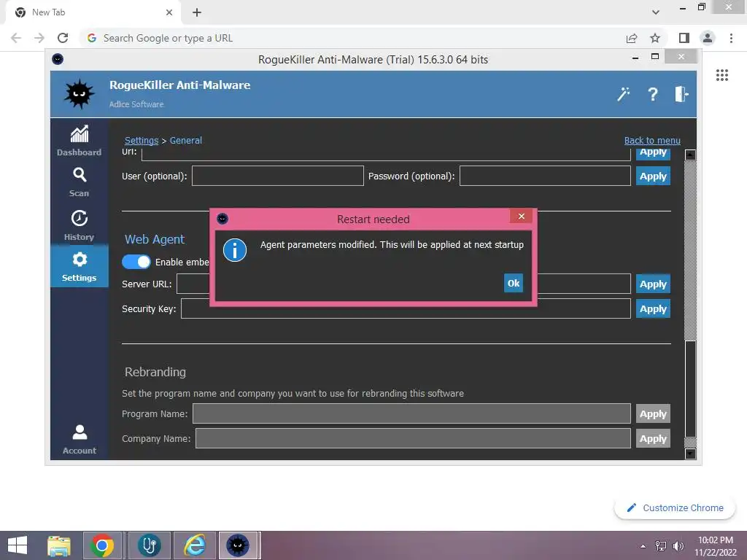Apply the User and Password proxy fields
The height and width of the screenshot is (560, 747).
(x=653, y=176)
